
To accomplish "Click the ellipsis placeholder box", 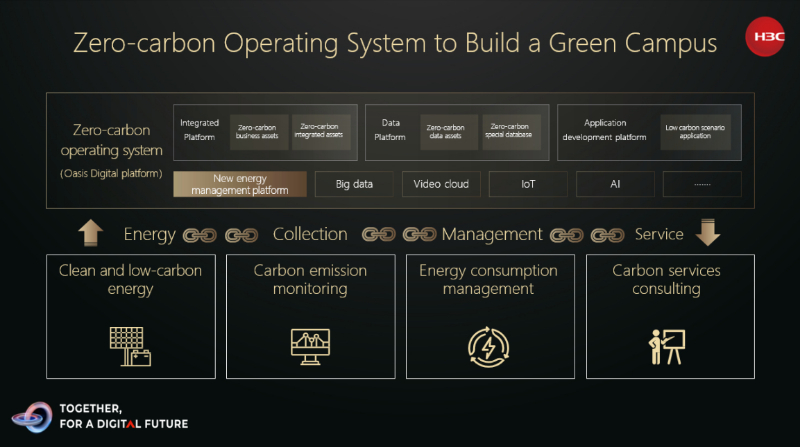I will [x=701, y=184].
